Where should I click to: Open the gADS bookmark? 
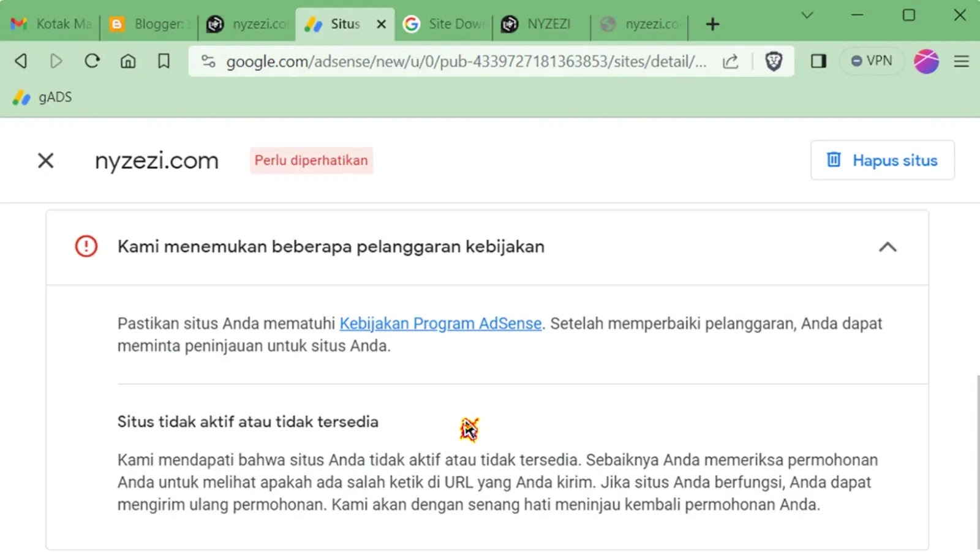(x=42, y=97)
